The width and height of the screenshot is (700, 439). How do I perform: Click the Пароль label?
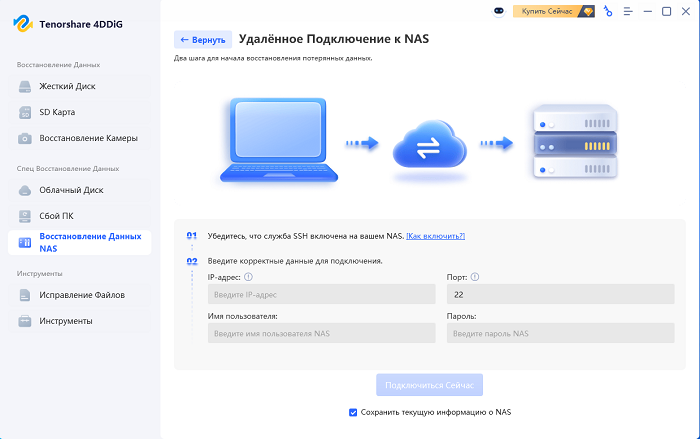click(461, 316)
